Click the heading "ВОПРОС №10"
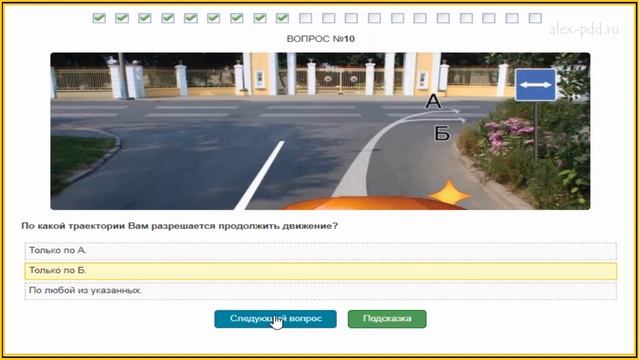This screenshot has width=640, height=360. click(x=320, y=39)
